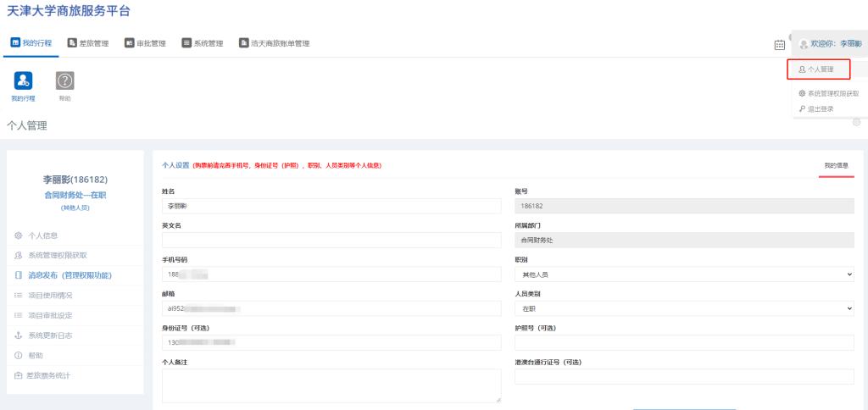
Task: Open the 浩天商旅账单管理 tab
Action: 275,43
